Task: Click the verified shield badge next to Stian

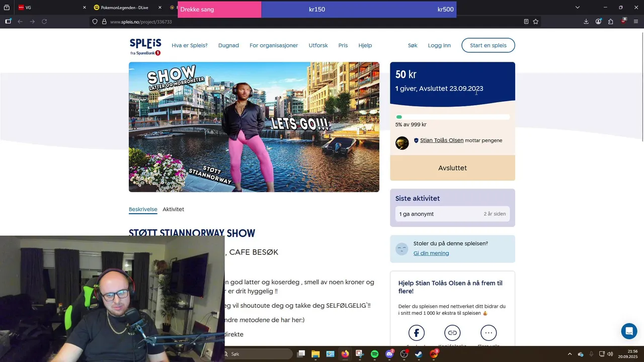Action: [416, 141]
